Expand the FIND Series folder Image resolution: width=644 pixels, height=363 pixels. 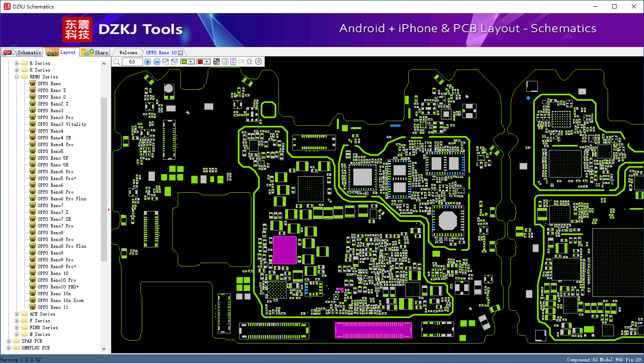pos(17,327)
